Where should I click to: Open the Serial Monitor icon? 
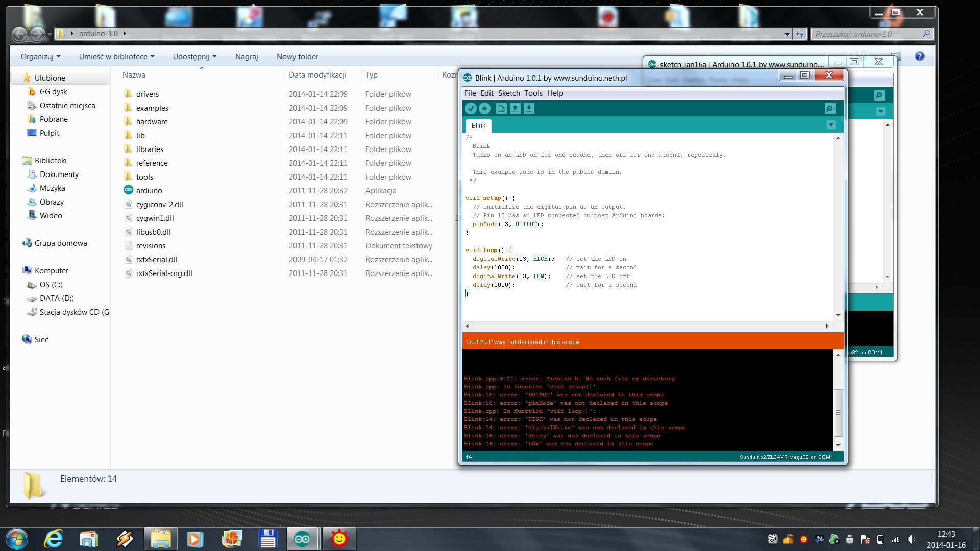[830, 109]
